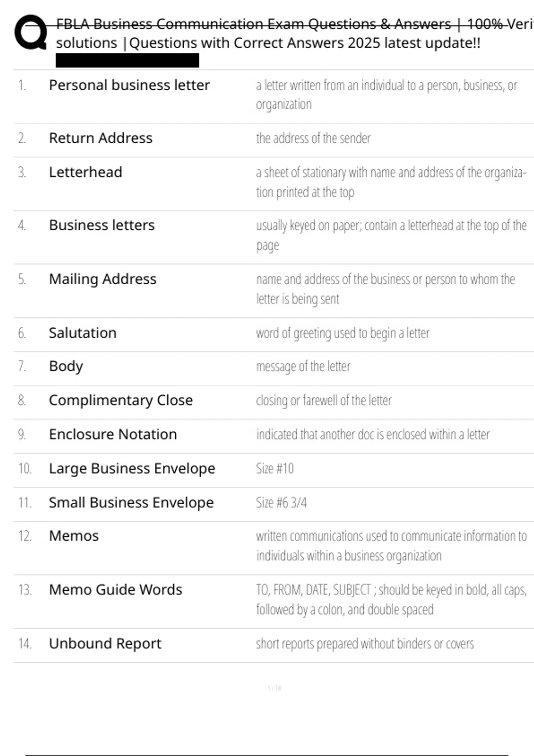The image size is (534, 756).
Task: Click the Enclosure Notation term
Action: pyautogui.click(x=113, y=434)
